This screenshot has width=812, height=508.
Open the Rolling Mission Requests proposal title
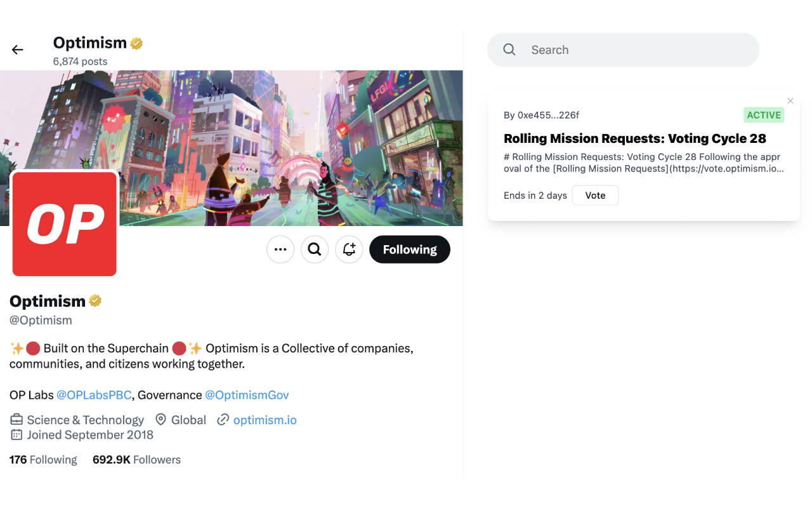[635, 138]
